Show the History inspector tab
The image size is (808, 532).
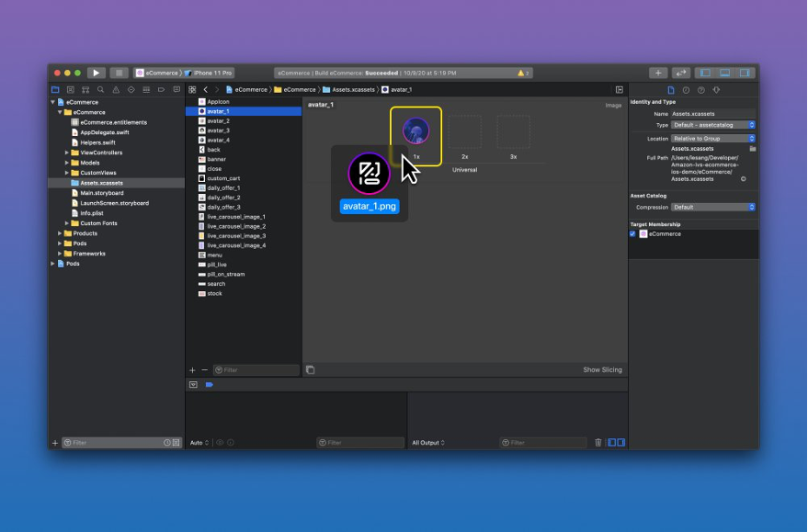[686, 90]
